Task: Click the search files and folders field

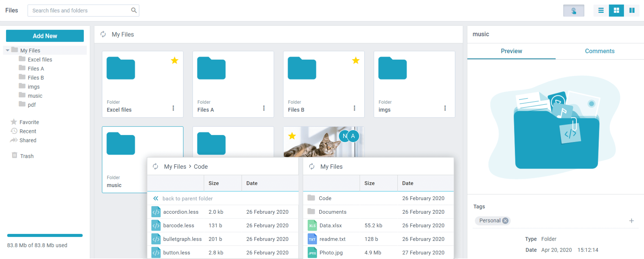Action: [x=79, y=11]
